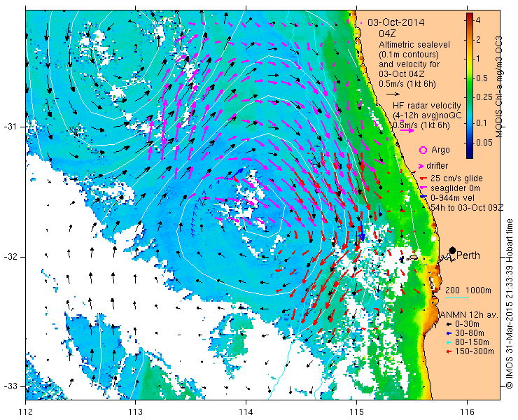Click the magenta HF radar scale arrow
Screen dimensions: 518x420
click(x=407, y=130)
